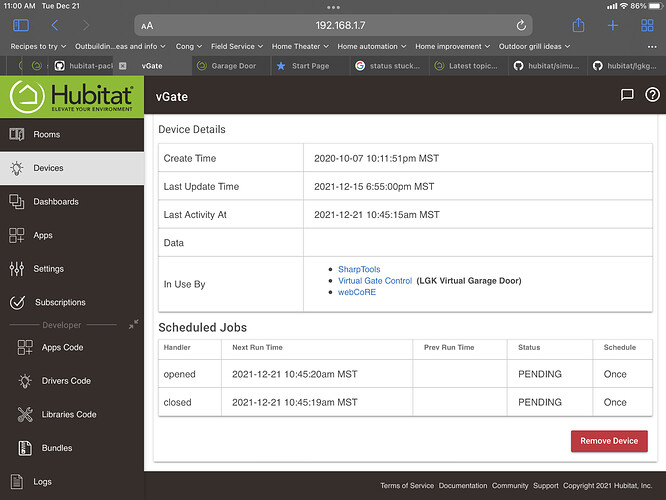
Task: Open the Virtual Gate Control link
Action: click(x=375, y=280)
